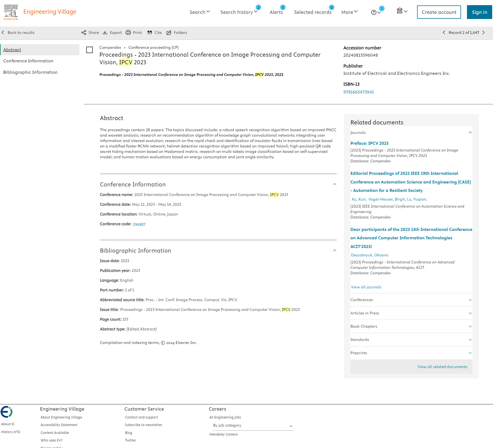
Task: Open author Desyatnyuk, Oksana link
Action: 369,255
